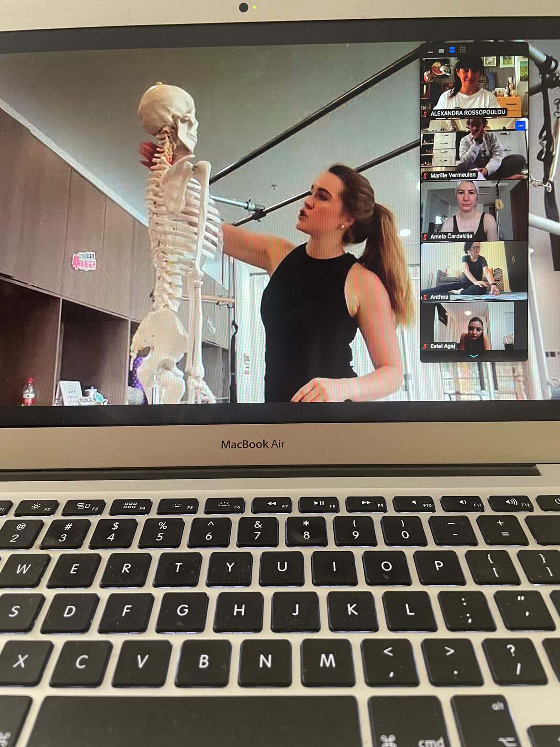
Task: Select the highlighted thumbnail strip view icon
Action: coord(452,50)
